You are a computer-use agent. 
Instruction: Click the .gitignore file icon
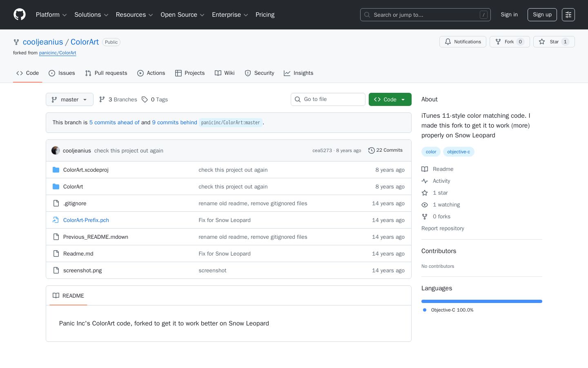(56, 203)
